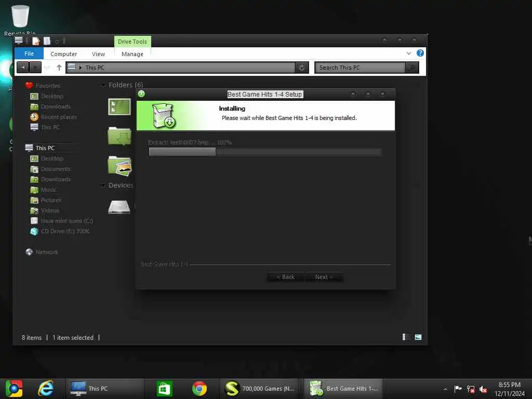The height and width of the screenshot is (399, 532).
Task: Click "1 item selected" in status bar
Action: point(73,338)
